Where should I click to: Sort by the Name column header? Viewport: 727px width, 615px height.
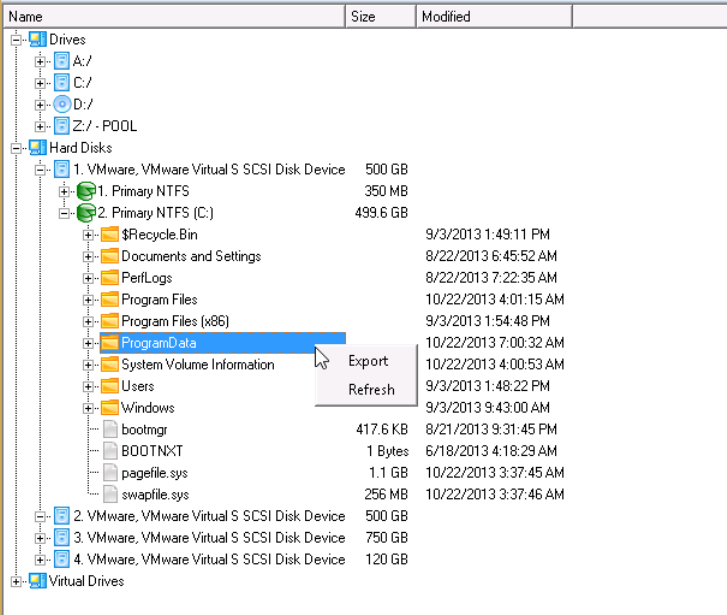pyautogui.click(x=174, y=17)
